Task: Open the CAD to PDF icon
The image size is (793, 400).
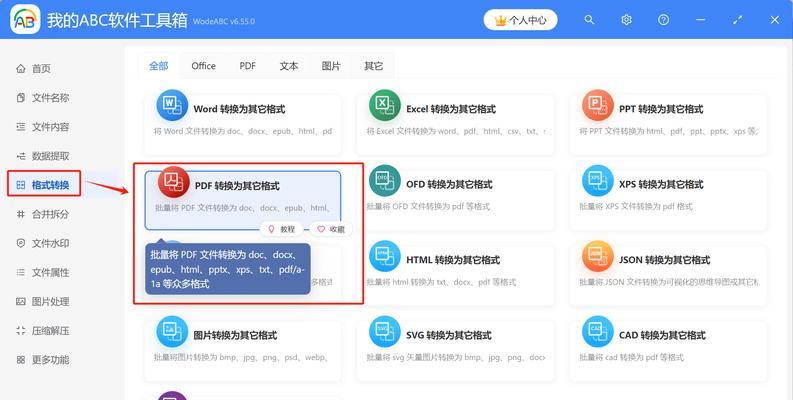Action: 598,332
